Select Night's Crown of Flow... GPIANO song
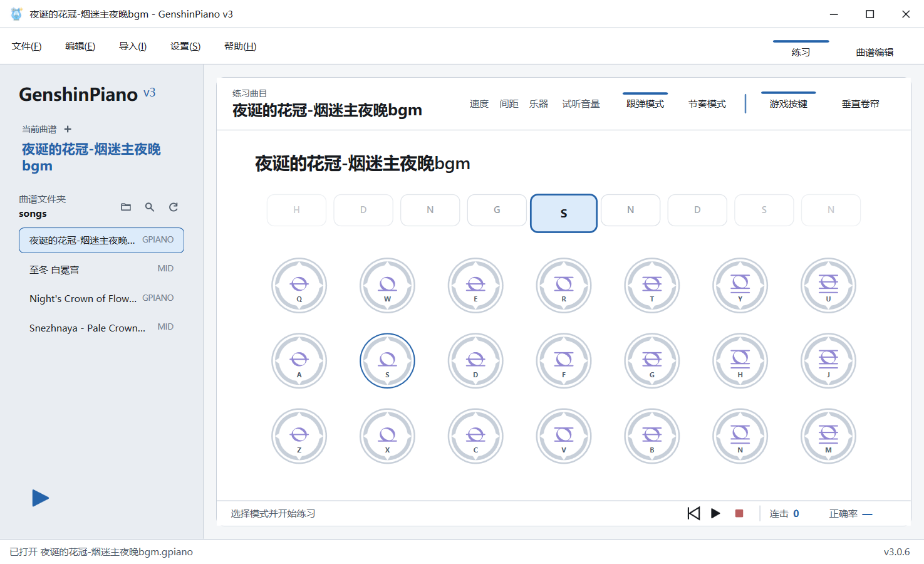The image size is (924, 564). [101, 298]
